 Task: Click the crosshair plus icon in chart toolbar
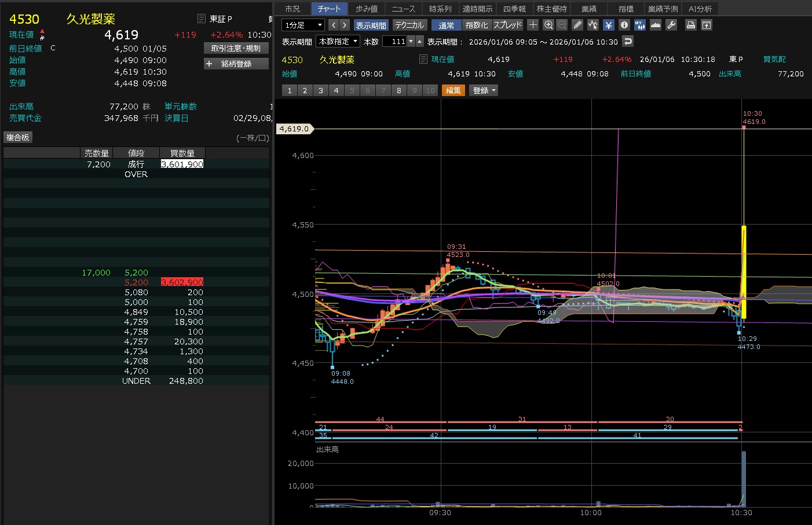533,25
